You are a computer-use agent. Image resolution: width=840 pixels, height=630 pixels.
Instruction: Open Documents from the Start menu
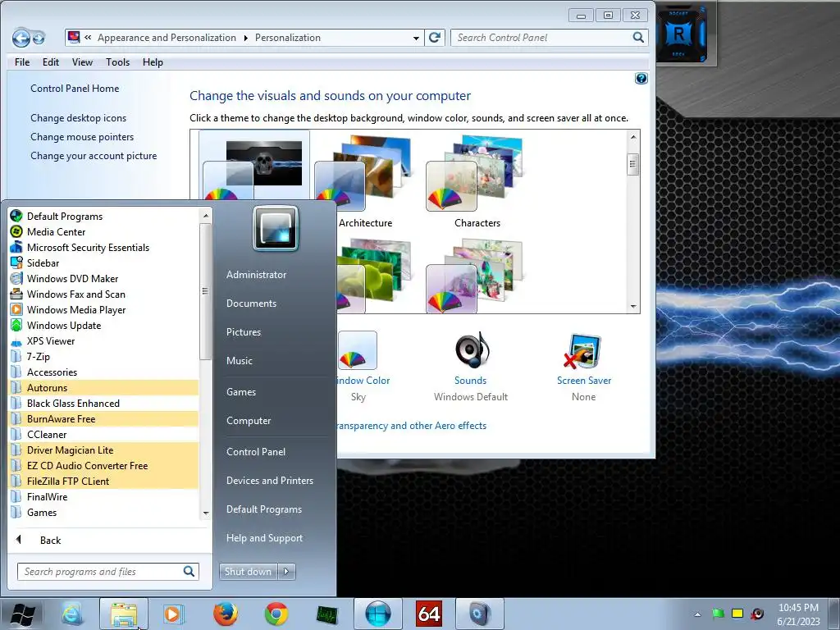tap(251, 304)
